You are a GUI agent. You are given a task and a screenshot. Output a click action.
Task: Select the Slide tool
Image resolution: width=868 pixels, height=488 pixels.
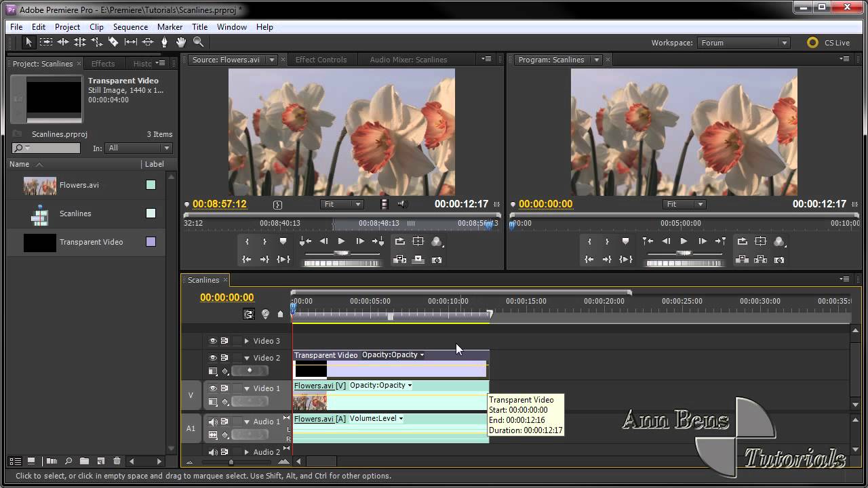147,42
